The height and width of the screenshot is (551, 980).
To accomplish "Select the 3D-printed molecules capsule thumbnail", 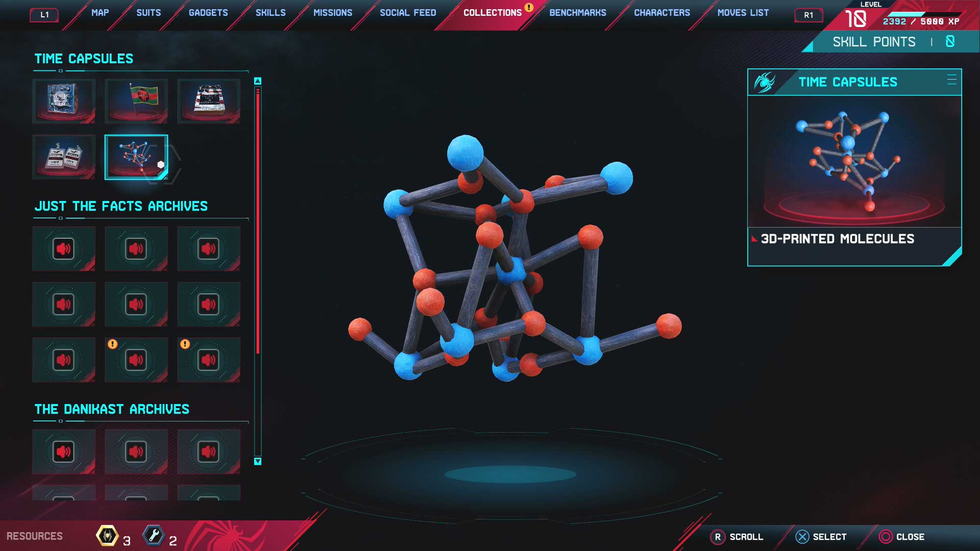I will [136, 157].
